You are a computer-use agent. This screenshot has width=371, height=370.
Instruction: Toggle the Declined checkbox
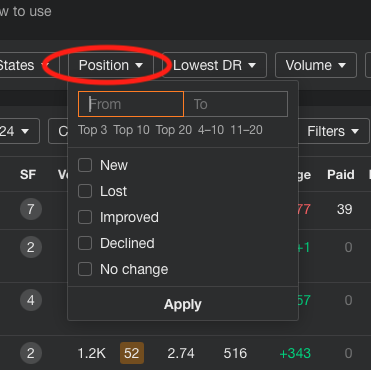(x=85, y=243)
